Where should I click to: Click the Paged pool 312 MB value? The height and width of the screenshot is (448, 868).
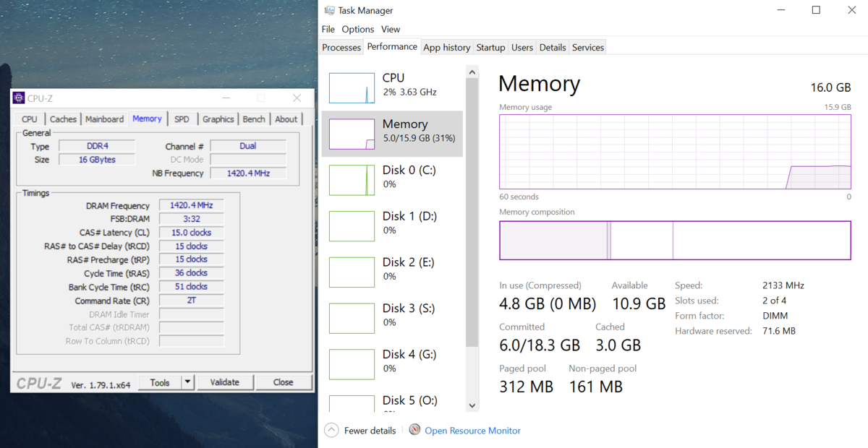click(x=526, y=387)
